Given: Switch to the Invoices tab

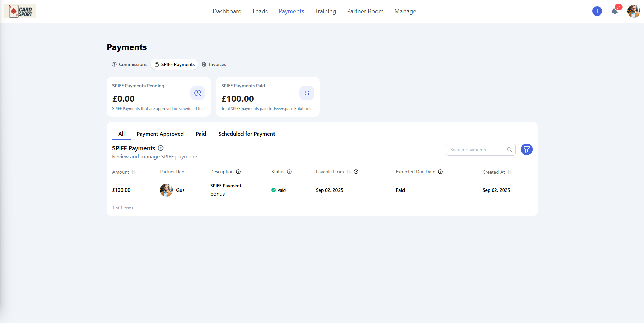Looking at the screenshot, I should [214, 64].
